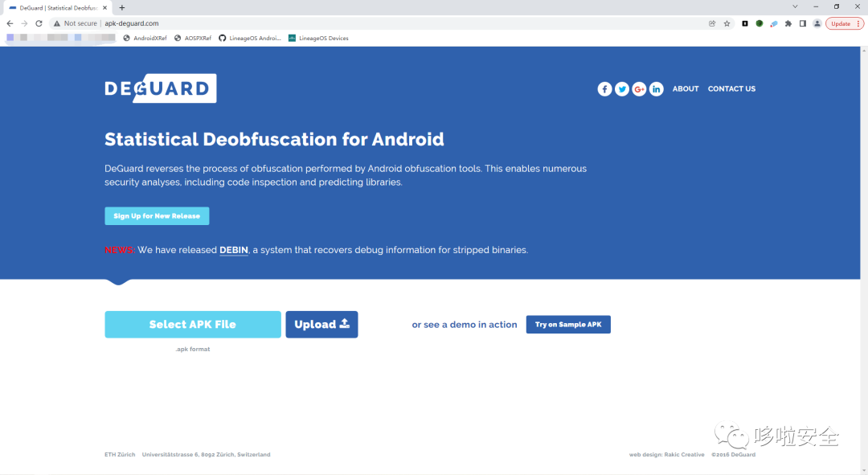Open the DeGuard Facebook page icon
This screenshot has width=868, height=475.
(604, 89)
